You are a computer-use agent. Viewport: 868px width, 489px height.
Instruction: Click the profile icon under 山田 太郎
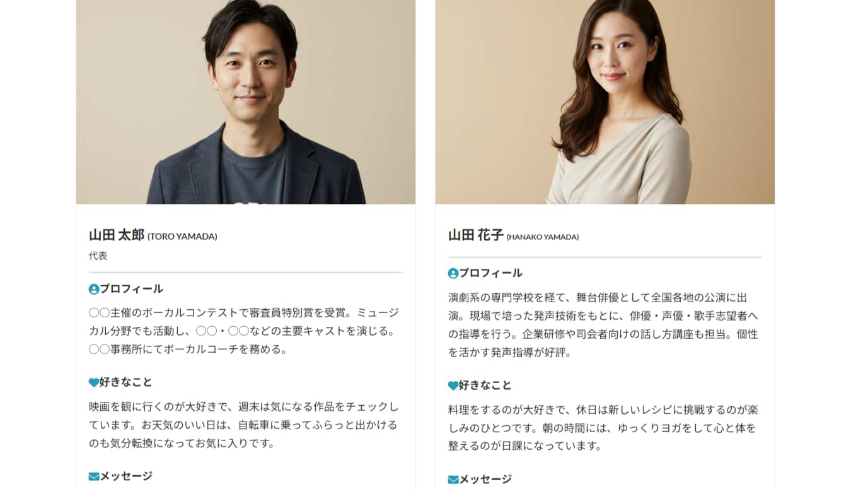pos(94,289)
